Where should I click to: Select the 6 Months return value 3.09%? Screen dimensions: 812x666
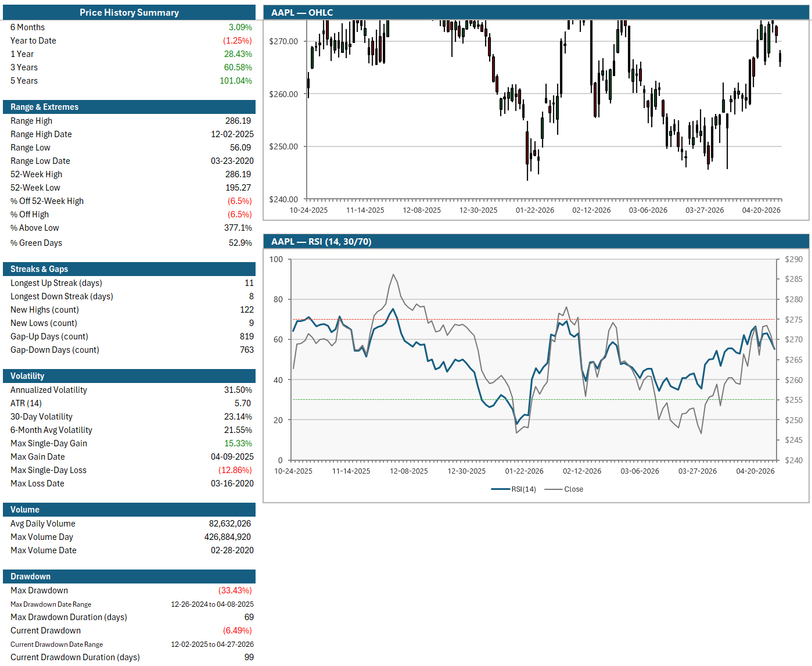click(x=240, y=27)
